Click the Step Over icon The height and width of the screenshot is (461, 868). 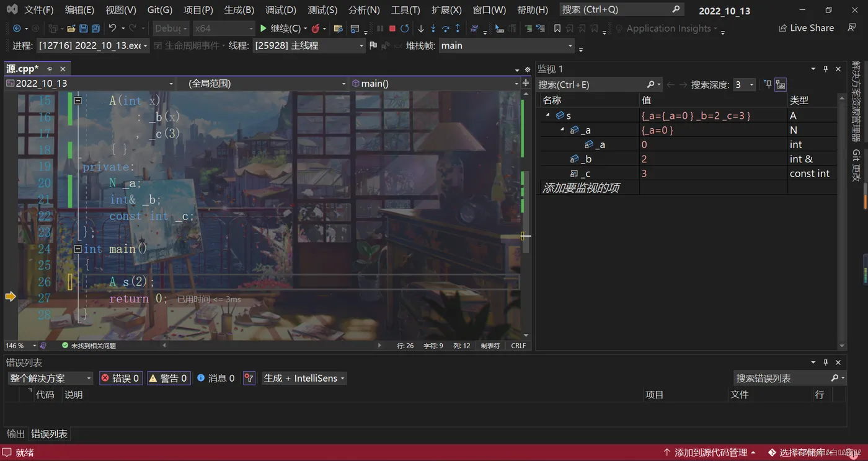pos(446,29)
